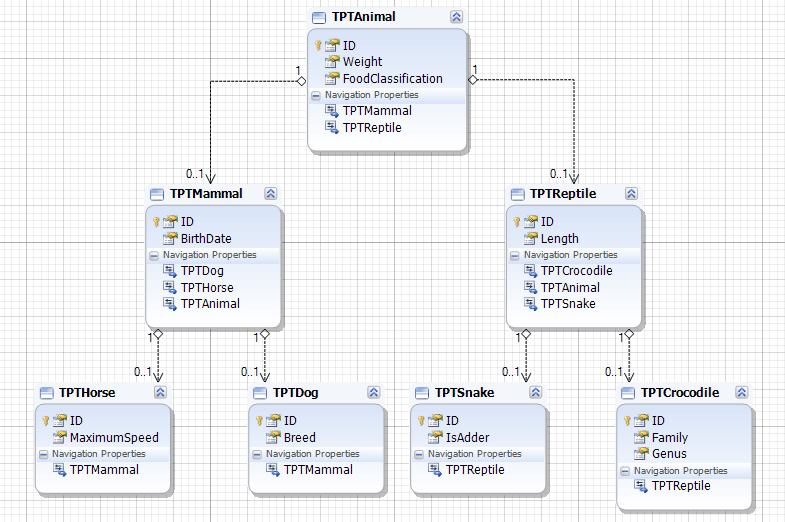Image resolution: width=785 pixels, height=522 pixels.
Task: Select TPTMammal navigation property in TPTHorse
Action: tap(104, 469)
